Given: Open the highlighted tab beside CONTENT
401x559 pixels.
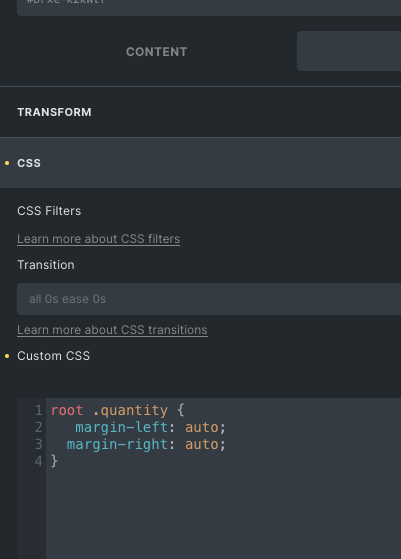Looking at the screenshot, I should point(349,51).
